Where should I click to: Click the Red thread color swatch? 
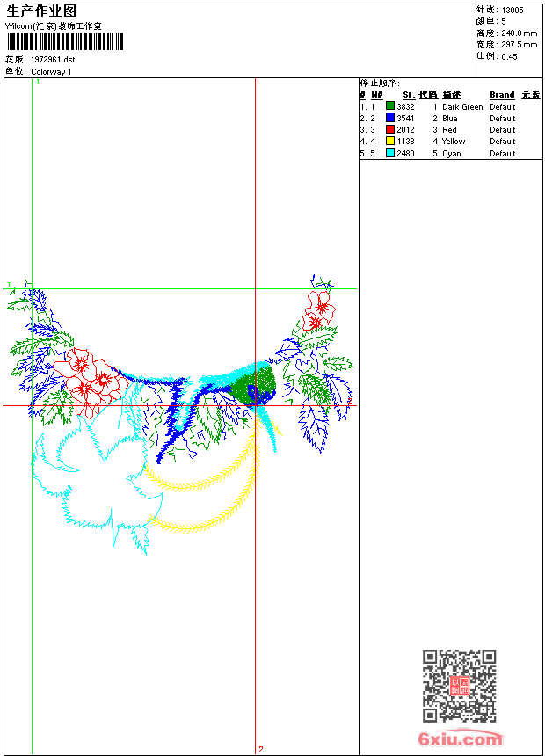(x=390, y=129)
